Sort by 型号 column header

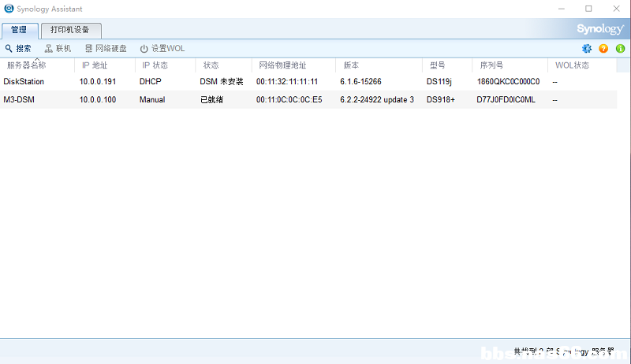pos(447,65)
